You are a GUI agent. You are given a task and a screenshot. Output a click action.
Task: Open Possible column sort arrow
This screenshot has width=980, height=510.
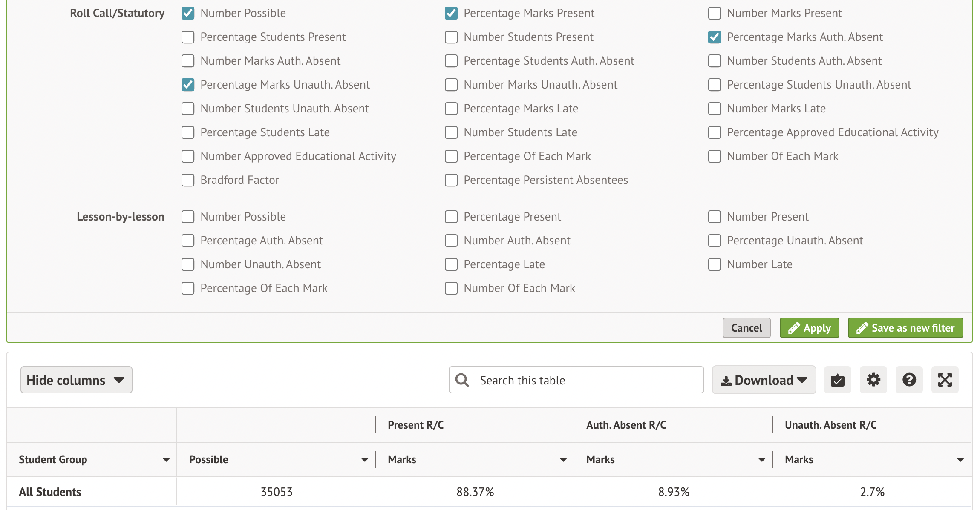coord(365,460)
